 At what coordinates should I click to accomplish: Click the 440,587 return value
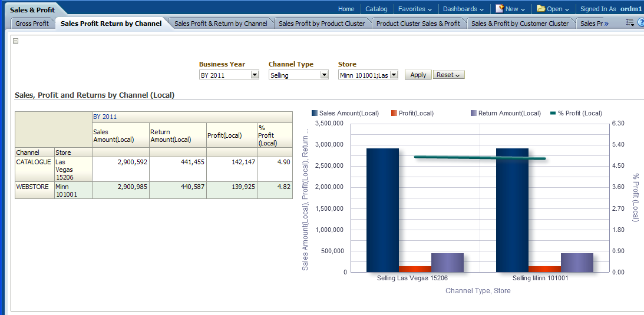[x=192, y=187]
